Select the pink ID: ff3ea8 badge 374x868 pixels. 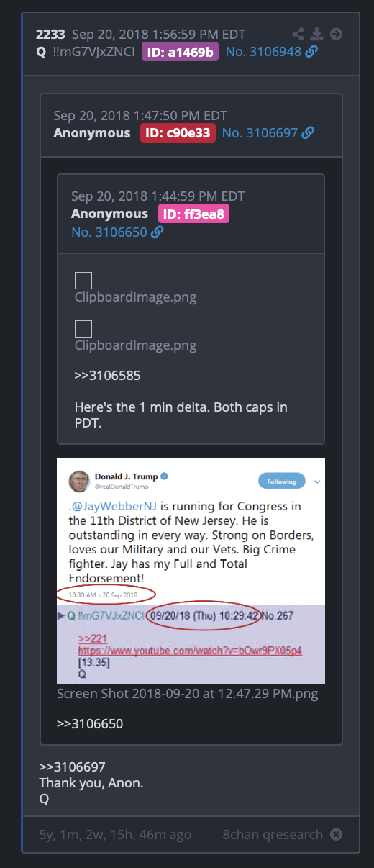[x=194, y=214]
